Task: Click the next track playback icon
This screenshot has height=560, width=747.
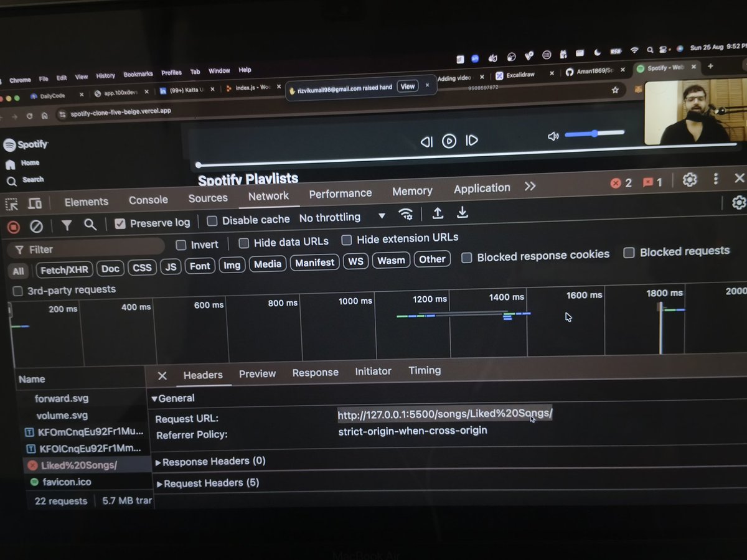Action: pyautogui.click(x=472, y=141)
